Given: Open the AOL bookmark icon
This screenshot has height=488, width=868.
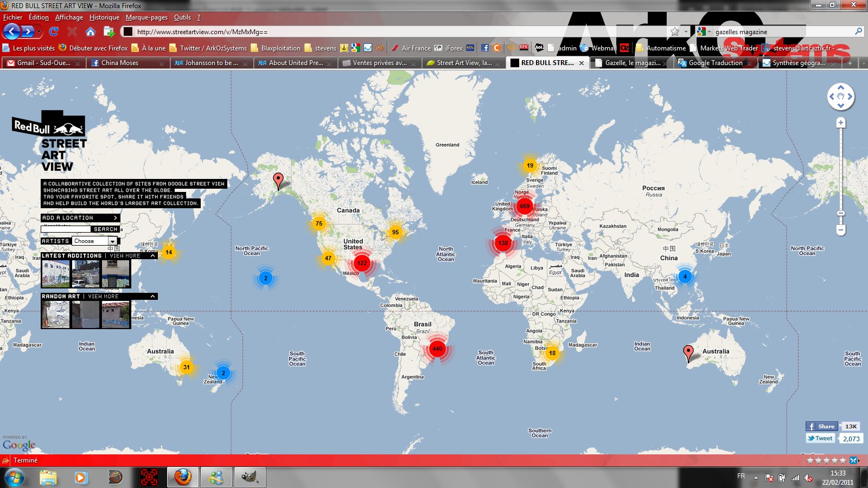Looking at the screenshot, I should [539, 48].
